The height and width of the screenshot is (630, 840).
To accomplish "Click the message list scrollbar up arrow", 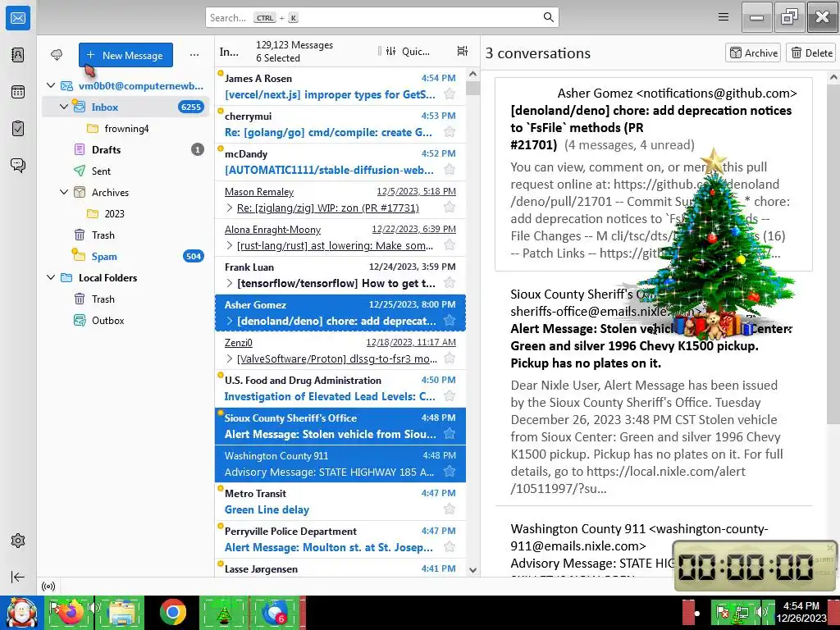I will click(x=472, y=74).
